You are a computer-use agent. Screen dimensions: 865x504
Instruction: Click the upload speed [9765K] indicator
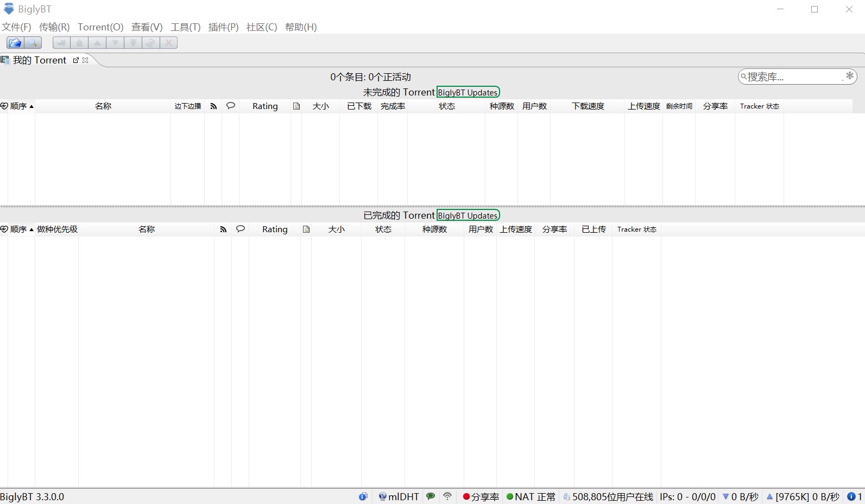pos(803,496)
